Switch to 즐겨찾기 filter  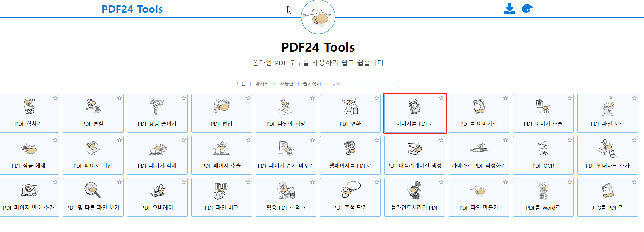(x=312, y=84)
